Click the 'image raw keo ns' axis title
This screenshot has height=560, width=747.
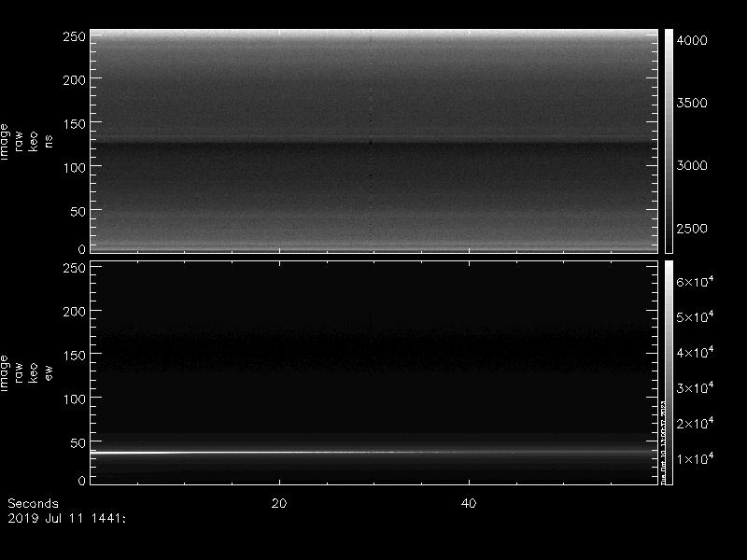tap(26, 142)
